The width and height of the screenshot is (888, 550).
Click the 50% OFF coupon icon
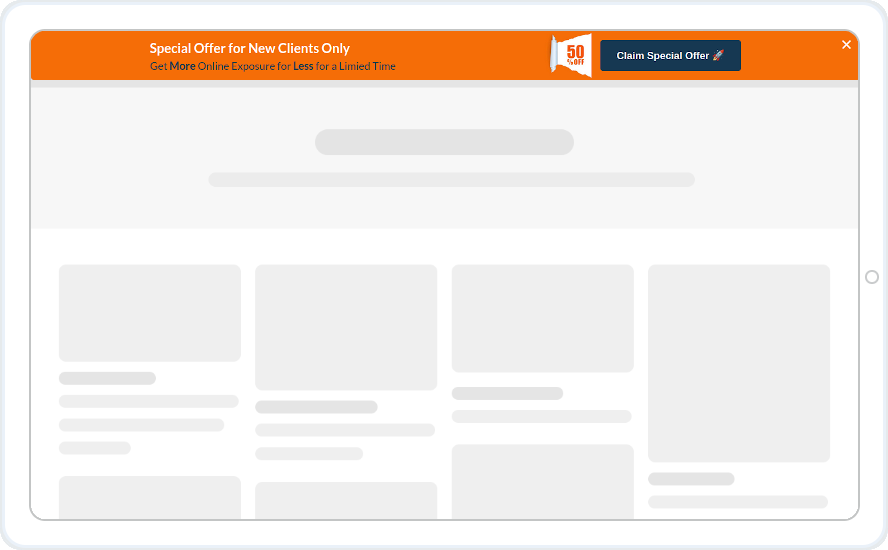(x=571, y=55)
